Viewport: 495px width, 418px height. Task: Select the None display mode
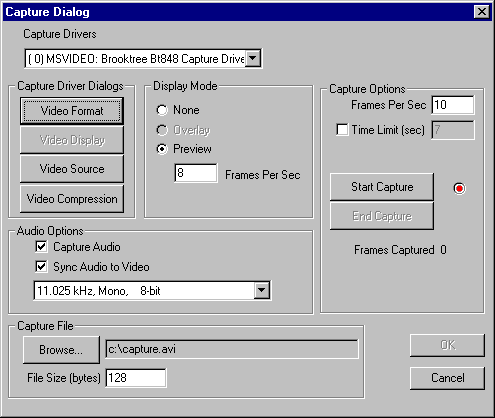[x=162, y=110]
